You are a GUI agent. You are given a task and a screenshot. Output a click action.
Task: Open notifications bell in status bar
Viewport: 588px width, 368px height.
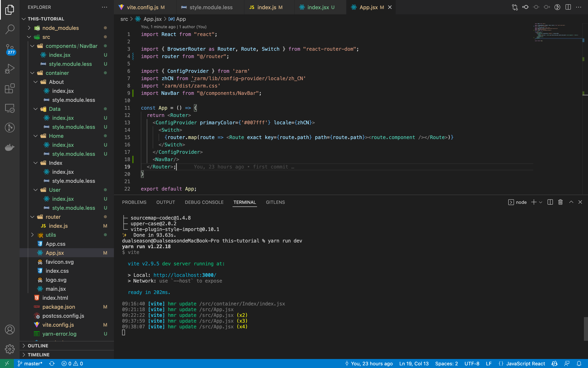point(579,363)
